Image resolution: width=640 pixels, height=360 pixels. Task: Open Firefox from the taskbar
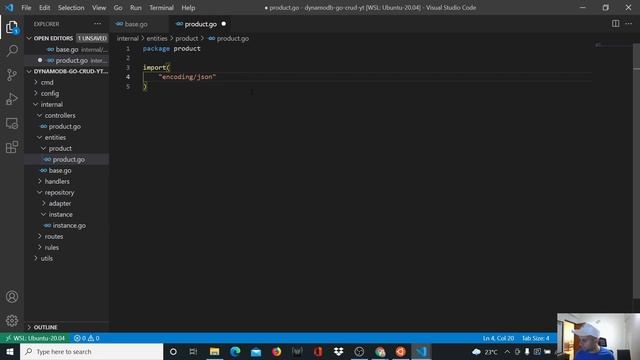coord(277,351)
